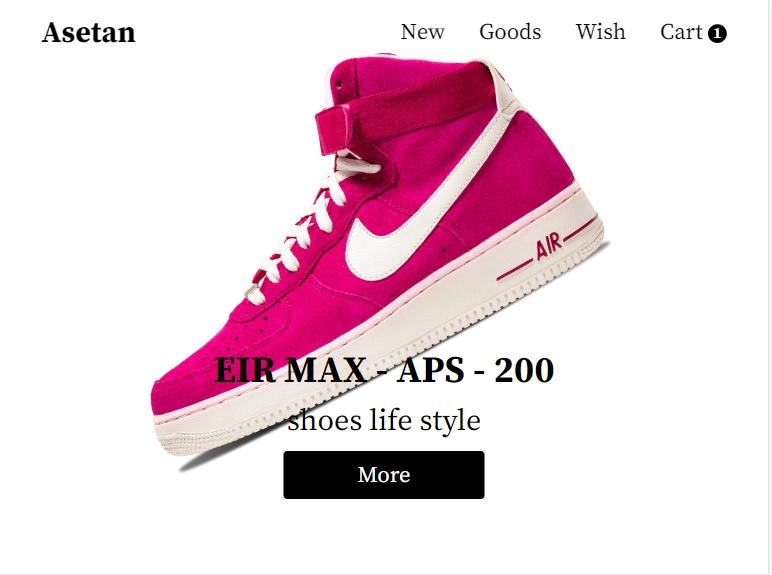This screenshot has height=575, width=772.
Task: Click the vertical scrollbar at the right edge
Action: coord(770,288)
